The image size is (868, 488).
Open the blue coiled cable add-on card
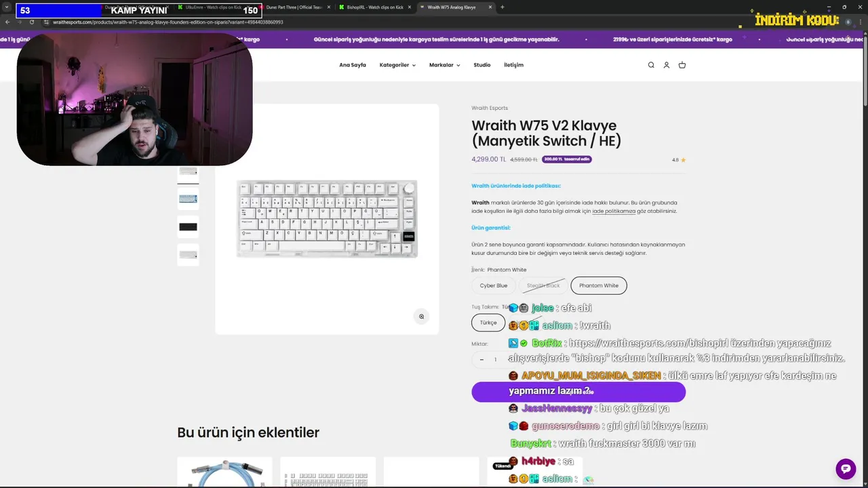tap(224, 472)
